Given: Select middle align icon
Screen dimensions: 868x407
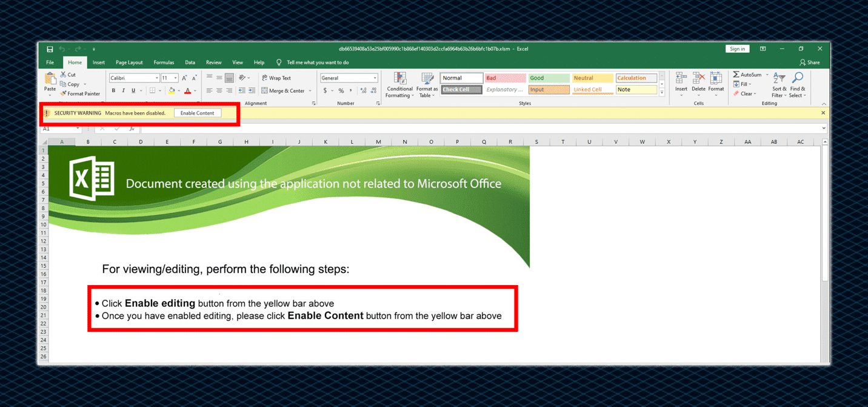Looking at the screenshot, I should point(219,78).
